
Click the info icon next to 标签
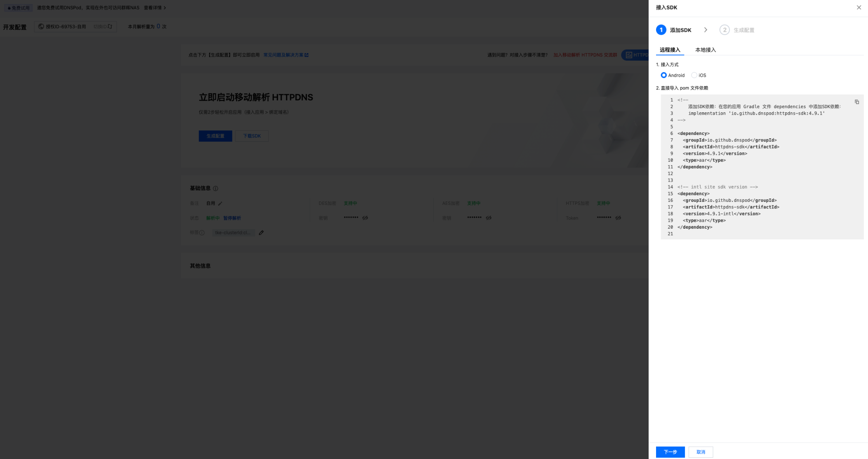coord(202,233)
